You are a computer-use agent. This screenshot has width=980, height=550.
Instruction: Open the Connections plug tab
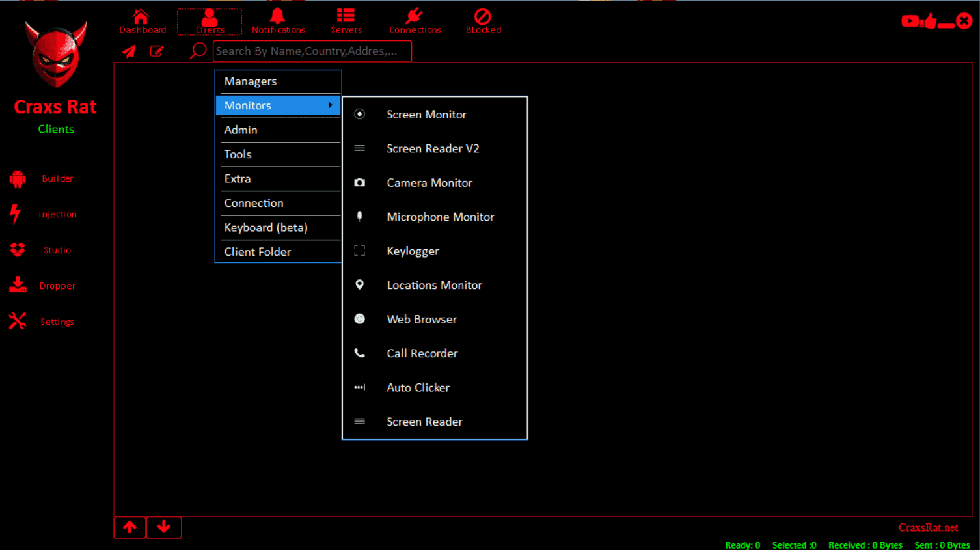click(x=415, y=21)
